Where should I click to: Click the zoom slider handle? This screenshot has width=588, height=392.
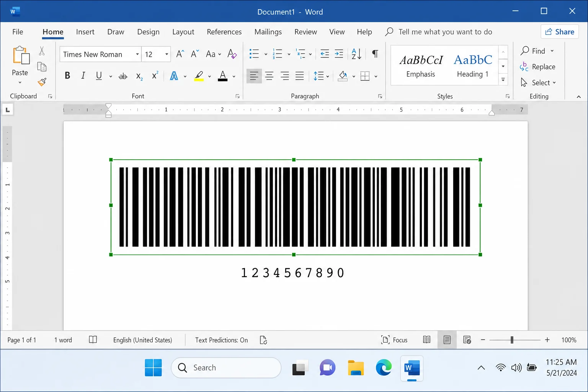tap(512, 340)
